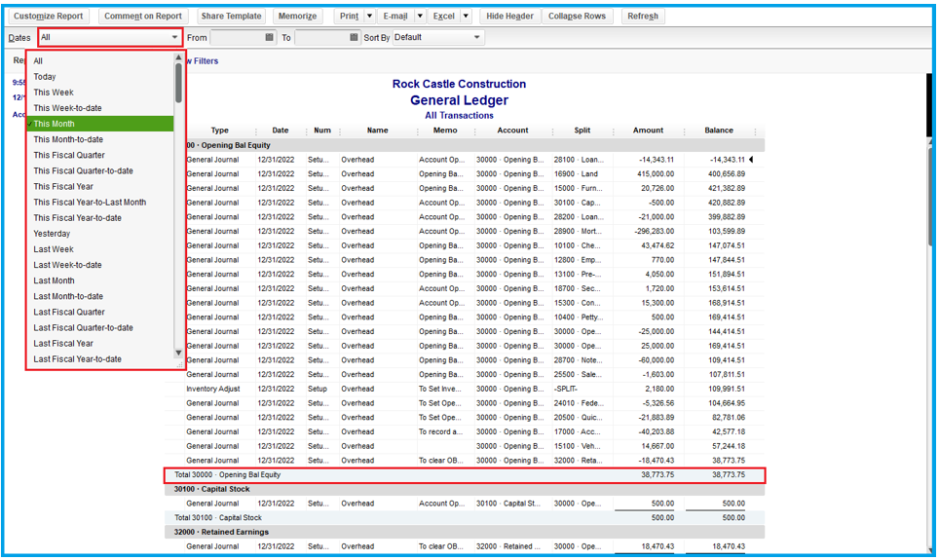939x560 pixels.
Task: Open the To date calendar icon
Action: point(354,38)
